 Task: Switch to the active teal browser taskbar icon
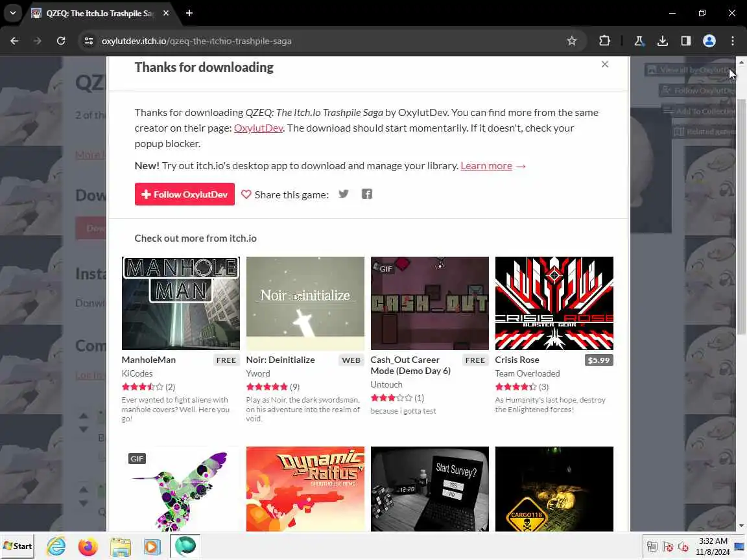coord(185,546)
